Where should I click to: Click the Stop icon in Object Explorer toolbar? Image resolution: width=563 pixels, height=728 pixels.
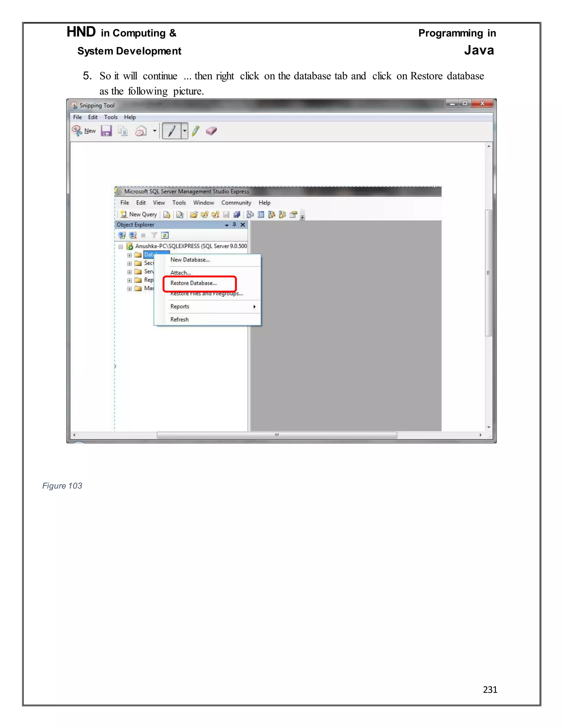click(143, 235)
